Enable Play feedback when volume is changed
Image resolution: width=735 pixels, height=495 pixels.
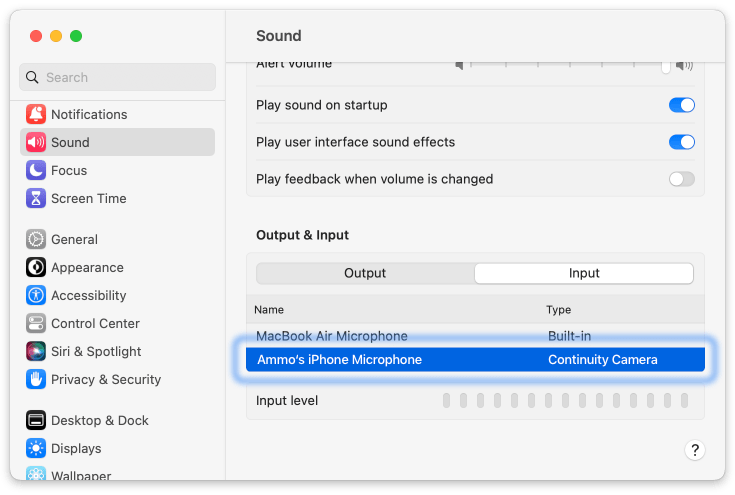coord(682,179)
